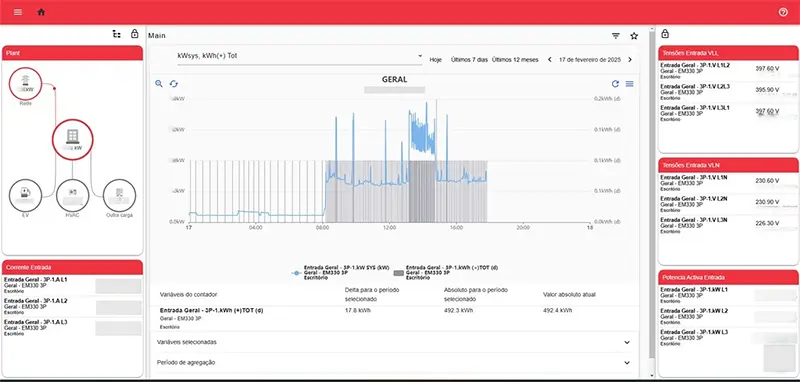Viewport: 800px width, 382px height.
Task: Toggle kW SYS series in chart legend
Action: (x=340, y=273)
